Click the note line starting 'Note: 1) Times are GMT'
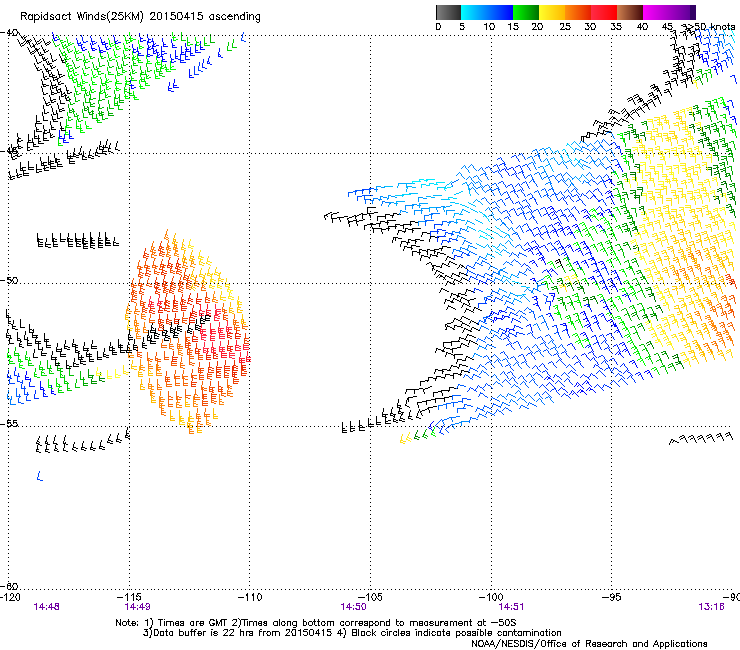This screenshot has width=740, height=650. point(316,623)
